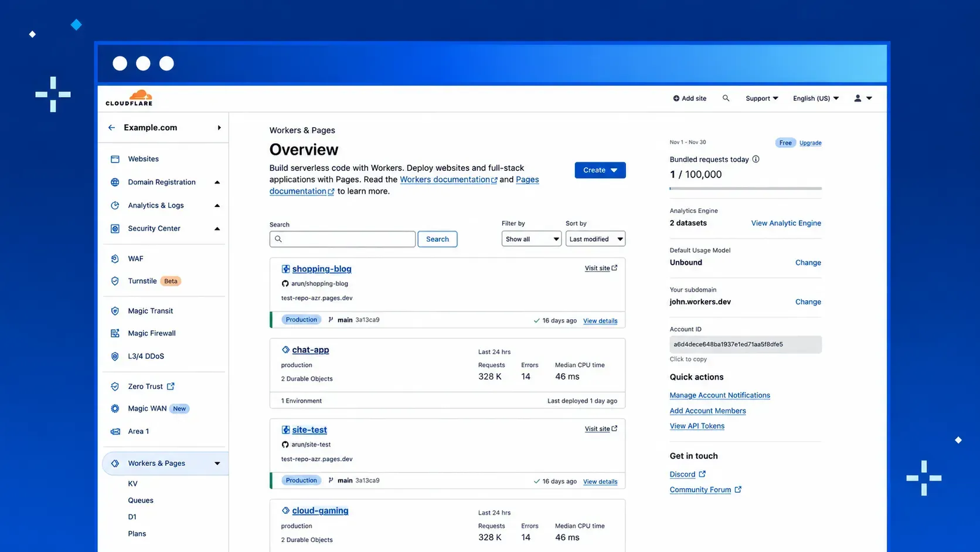This screenshot has height=552, width=980.
Task: Open Manage Account Notifications
Action: tap(720, 395)
